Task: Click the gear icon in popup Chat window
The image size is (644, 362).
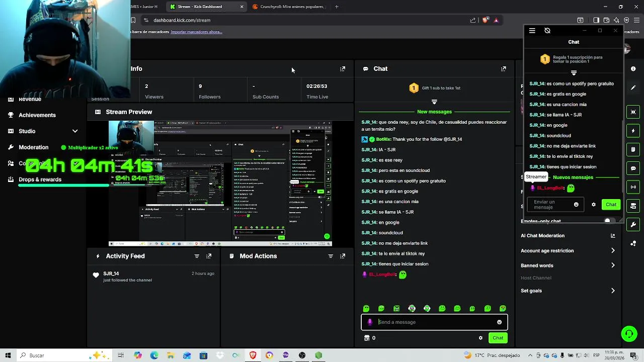Action: point(594,205)
